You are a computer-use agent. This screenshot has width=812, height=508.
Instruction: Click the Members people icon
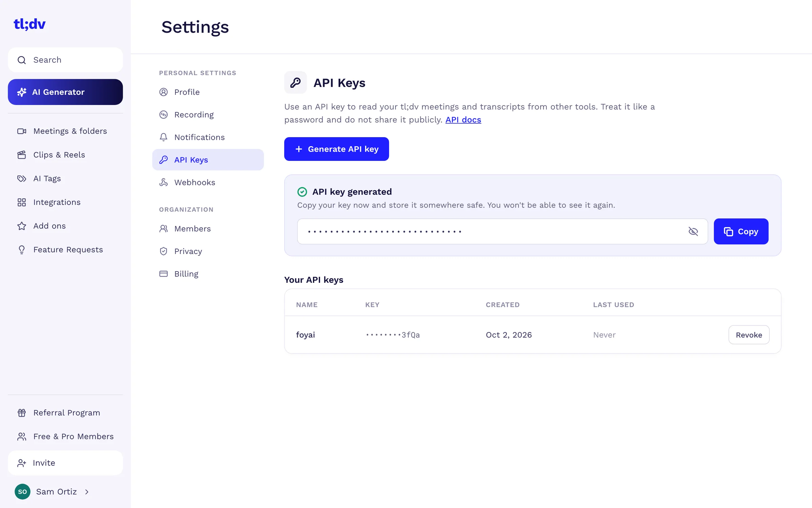click(x=163, y=229)
